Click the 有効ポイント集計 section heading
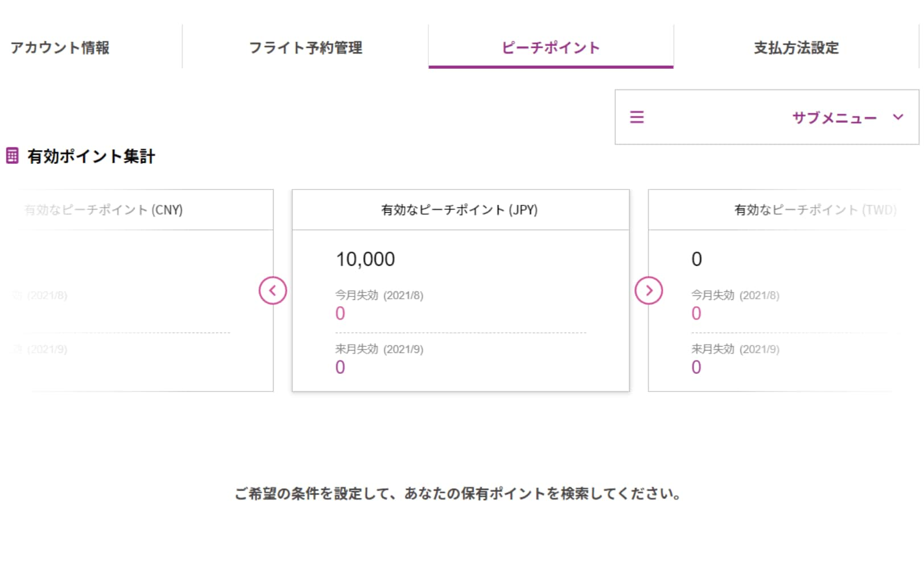The height and width of the screenshot is (577, 924). tap(91, 156)
